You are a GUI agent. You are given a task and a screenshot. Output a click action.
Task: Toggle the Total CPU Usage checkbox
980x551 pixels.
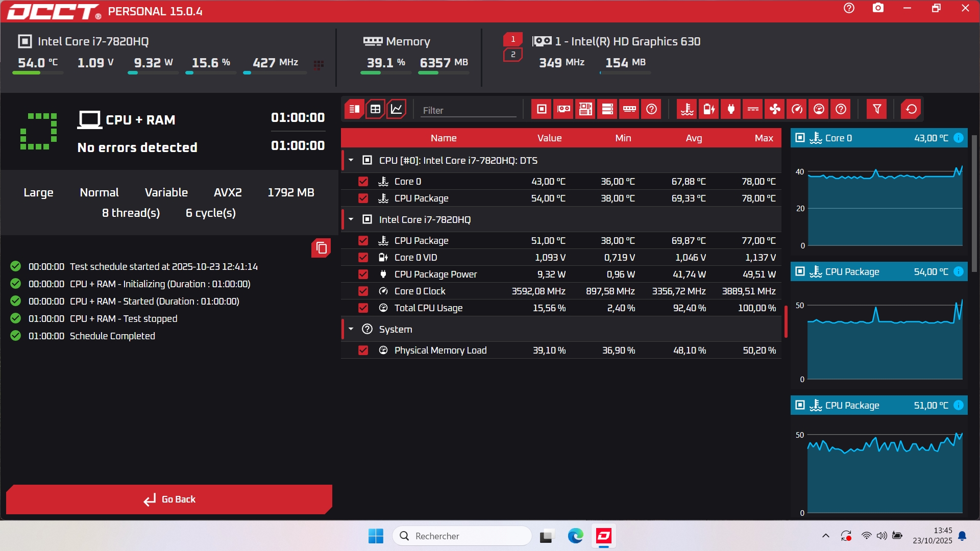(363, 308)
